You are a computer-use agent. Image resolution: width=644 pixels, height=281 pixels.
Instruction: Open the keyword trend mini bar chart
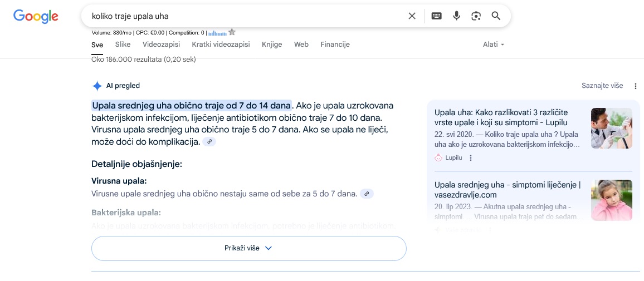218,33
